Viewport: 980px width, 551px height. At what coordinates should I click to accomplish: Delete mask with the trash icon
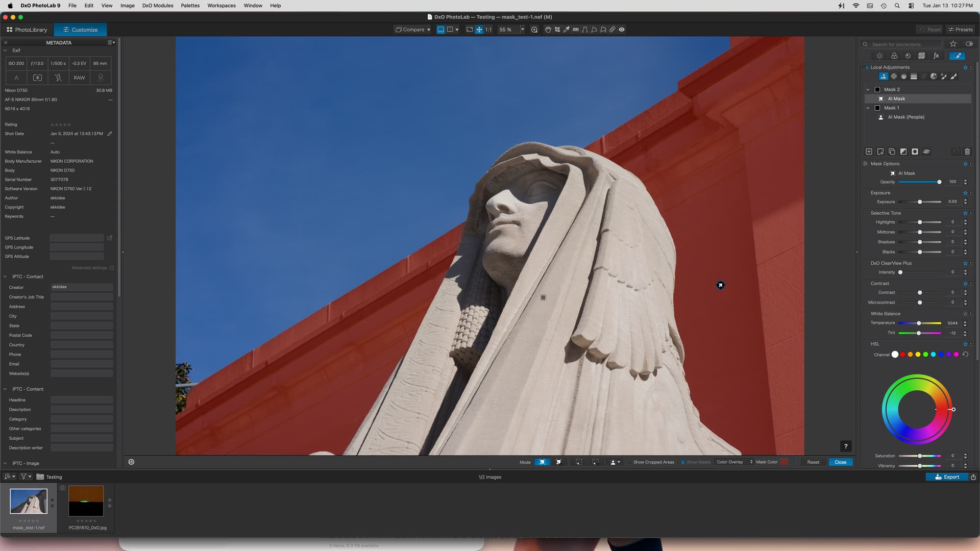967,152
